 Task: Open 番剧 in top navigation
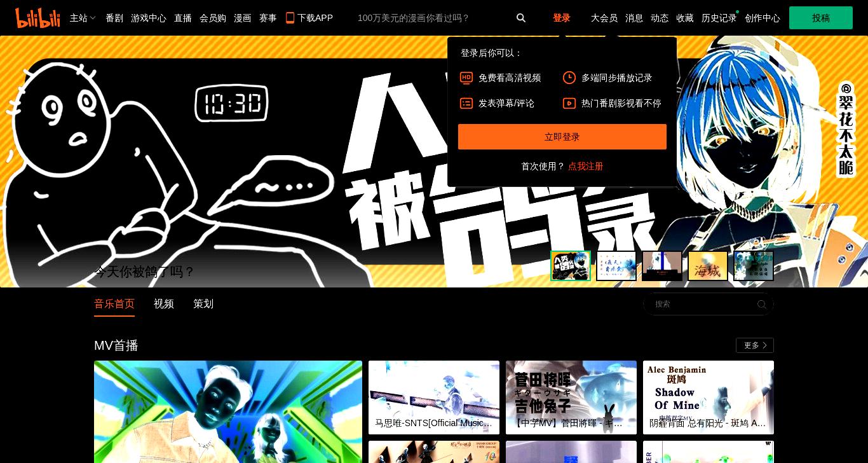(x=114, y=18)
